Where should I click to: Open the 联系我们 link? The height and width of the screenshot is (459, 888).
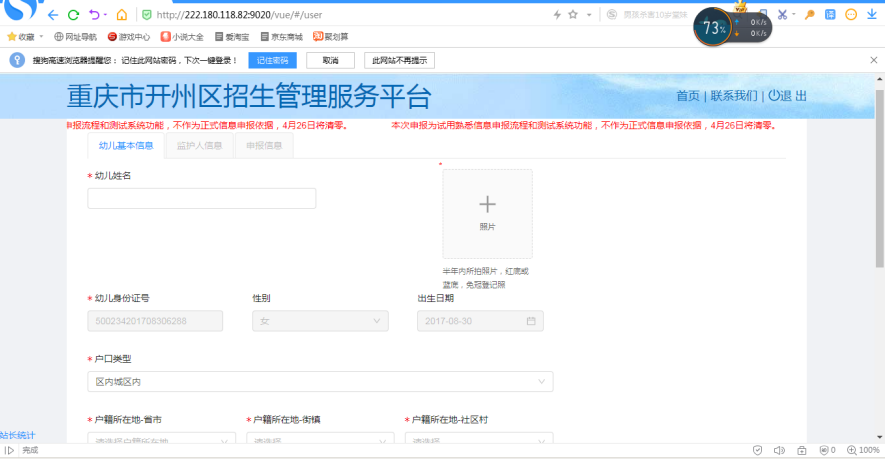734,96
